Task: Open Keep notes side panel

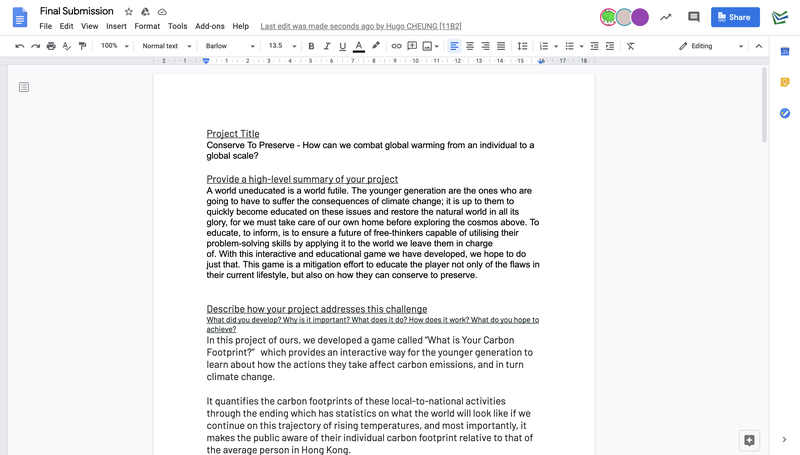Action: pyautogui.click(x=785, y=82)
